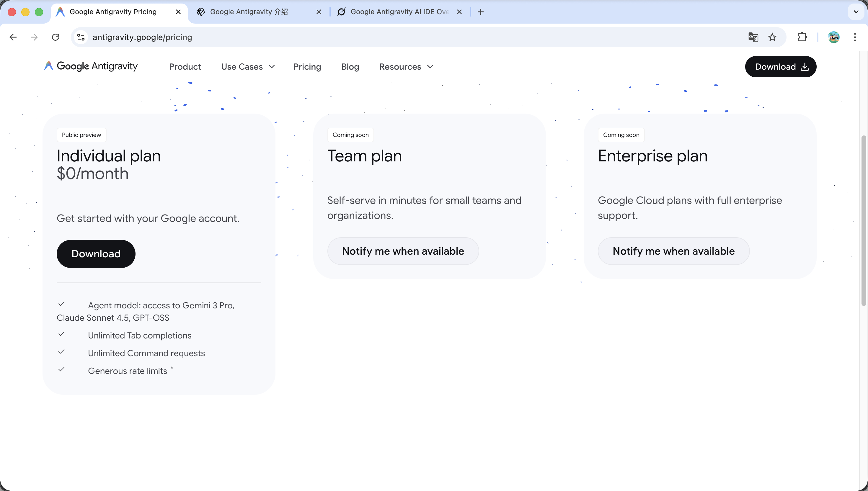Open the tab search chevron
The image size is (868, 491).
pos(856,12)
